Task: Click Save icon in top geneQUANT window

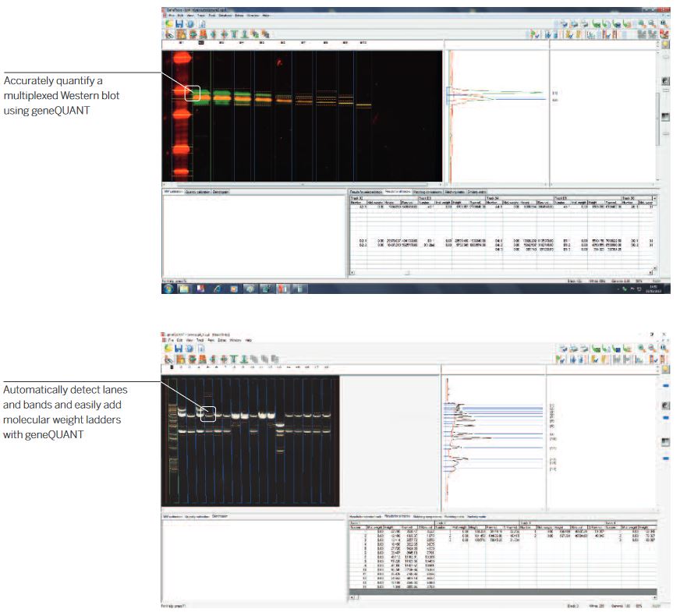Action: coord(181,24)
